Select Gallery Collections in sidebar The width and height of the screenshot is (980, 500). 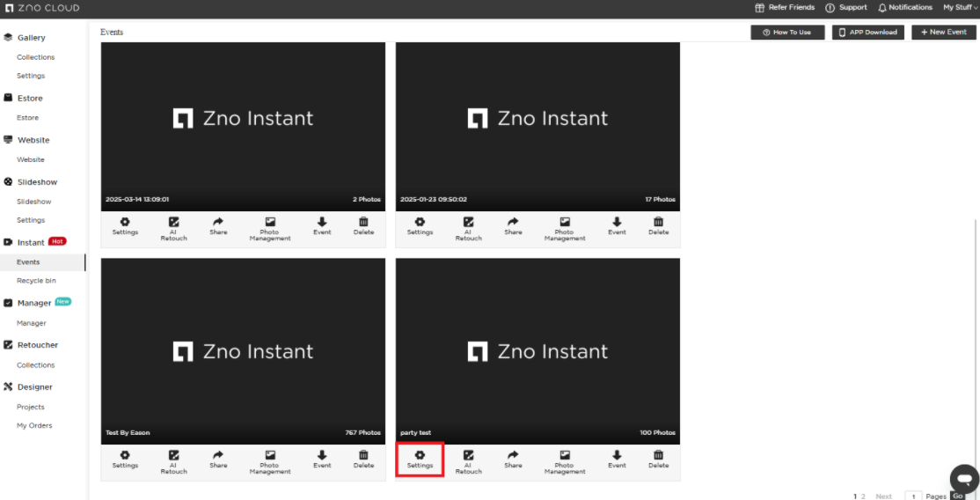tap(35, 57)
